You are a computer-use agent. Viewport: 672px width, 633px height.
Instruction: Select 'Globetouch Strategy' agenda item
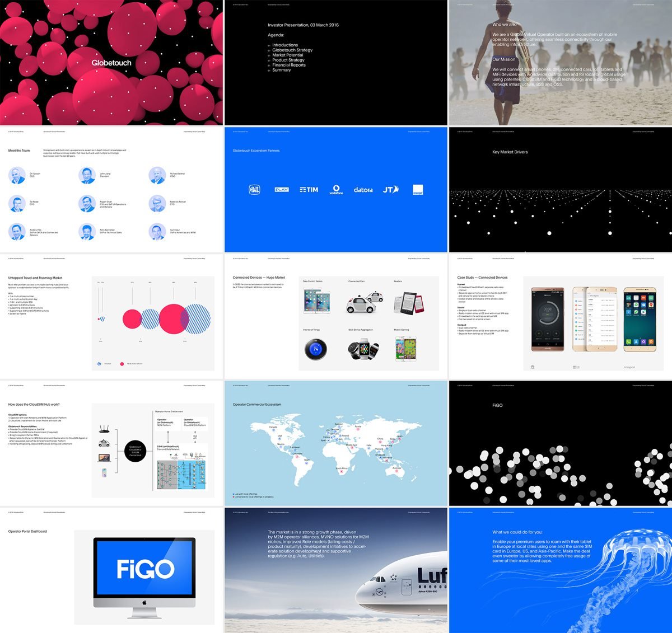click(292, 50)
